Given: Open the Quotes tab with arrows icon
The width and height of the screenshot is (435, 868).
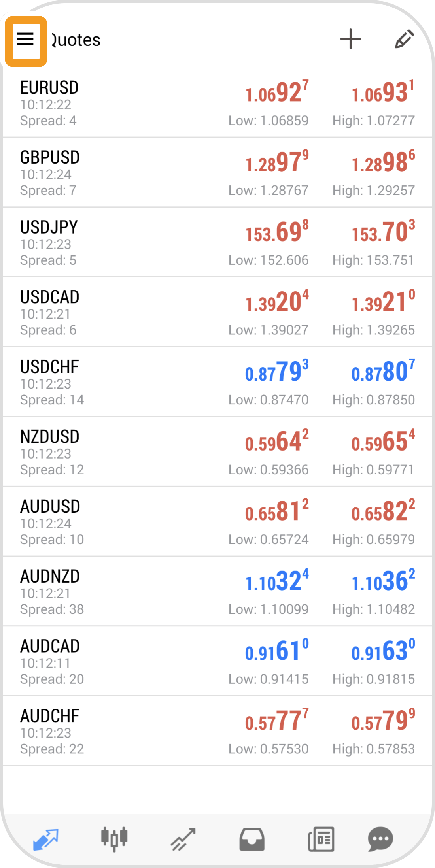Looking at the screenshot, I should click(x=45, y=839).
